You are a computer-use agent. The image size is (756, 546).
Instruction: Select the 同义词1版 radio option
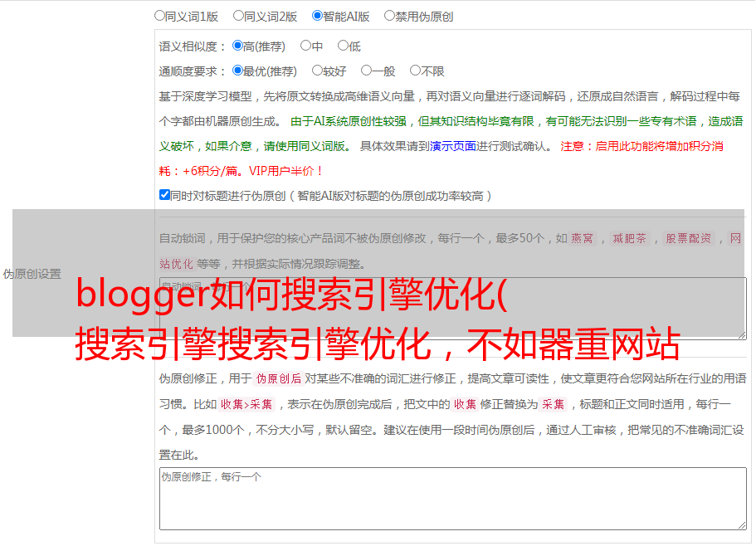(x=159, y=16)
